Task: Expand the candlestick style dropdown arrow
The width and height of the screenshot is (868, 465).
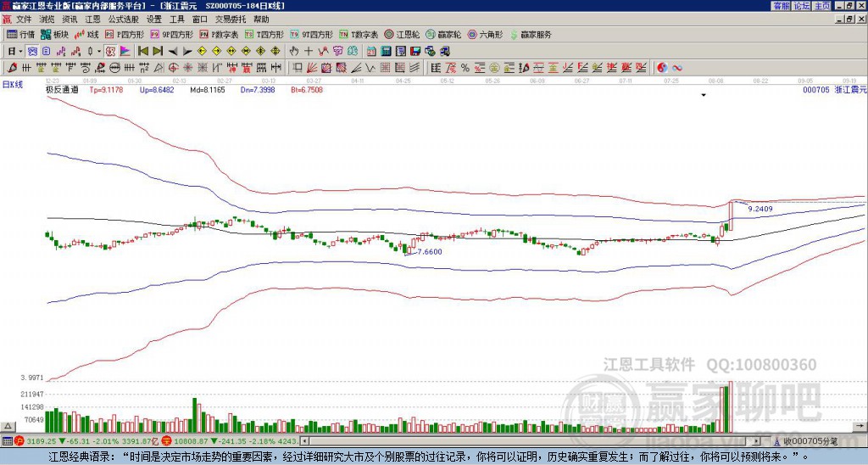Action: click(98, 52)
